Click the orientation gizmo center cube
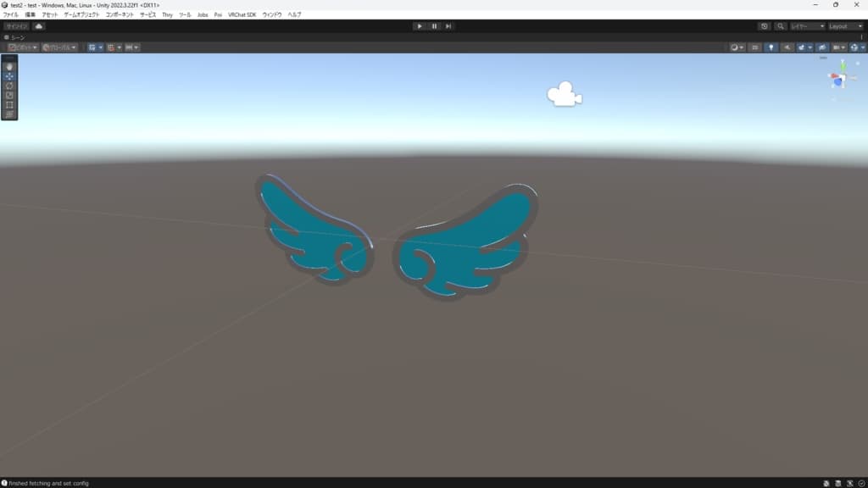The width and height of the screenshot is (868, 488). click(x=842, y=78)
